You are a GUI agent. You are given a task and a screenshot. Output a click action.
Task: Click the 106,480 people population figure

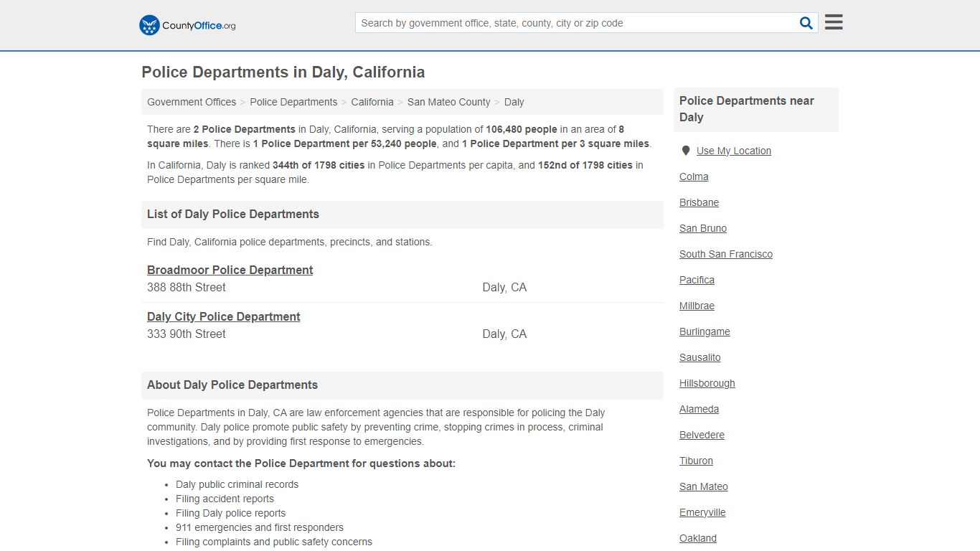pyautogui.click(x=522, y=129)
